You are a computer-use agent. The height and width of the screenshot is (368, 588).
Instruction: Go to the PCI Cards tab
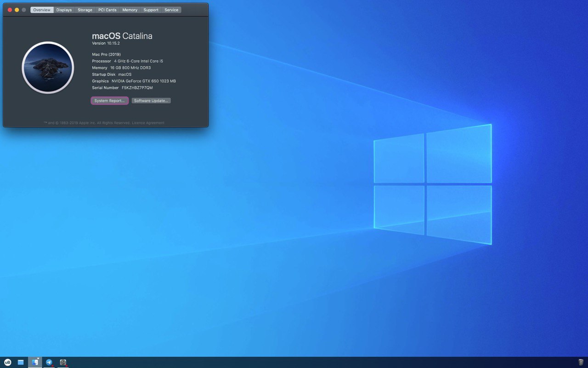tap(107, 10)
